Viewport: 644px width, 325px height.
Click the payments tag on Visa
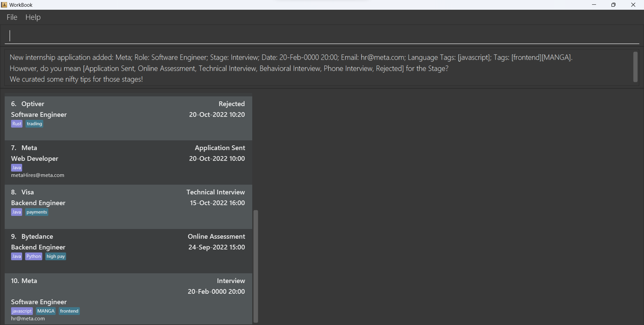coord(37,212)
